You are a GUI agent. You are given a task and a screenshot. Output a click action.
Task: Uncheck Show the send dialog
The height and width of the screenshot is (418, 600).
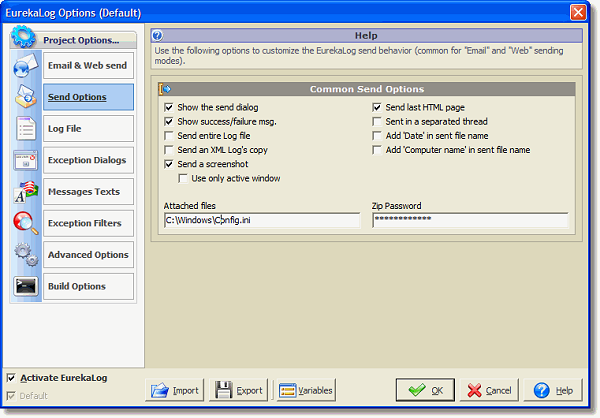169,107
